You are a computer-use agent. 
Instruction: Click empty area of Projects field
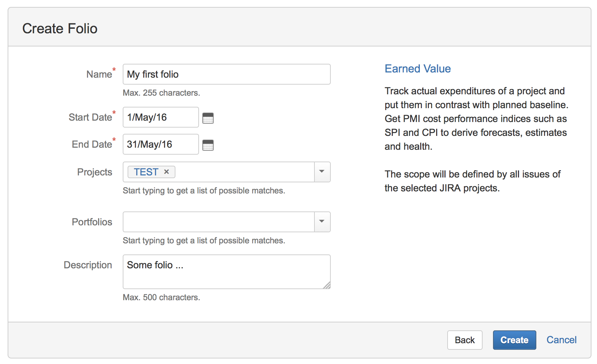click(243, 172)
